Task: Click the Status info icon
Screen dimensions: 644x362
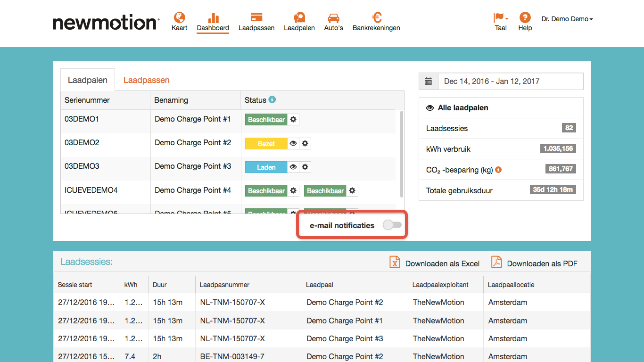Action: (272, 99)
